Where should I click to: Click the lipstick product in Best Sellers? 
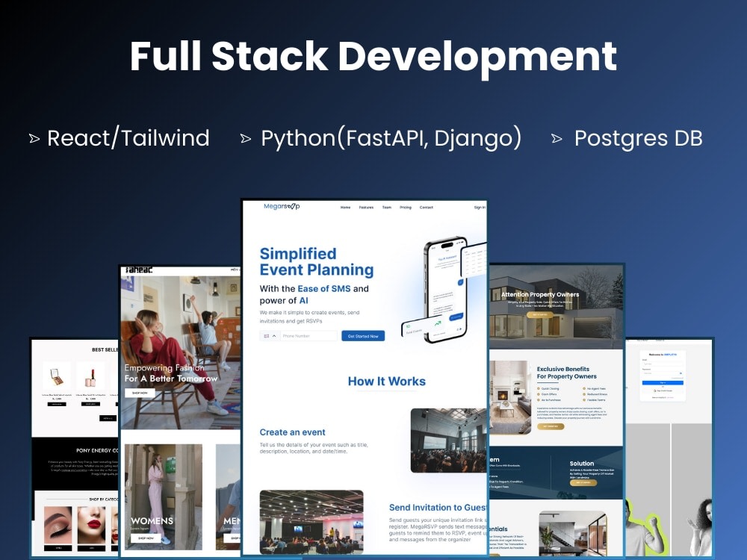[x=90, y=376]
